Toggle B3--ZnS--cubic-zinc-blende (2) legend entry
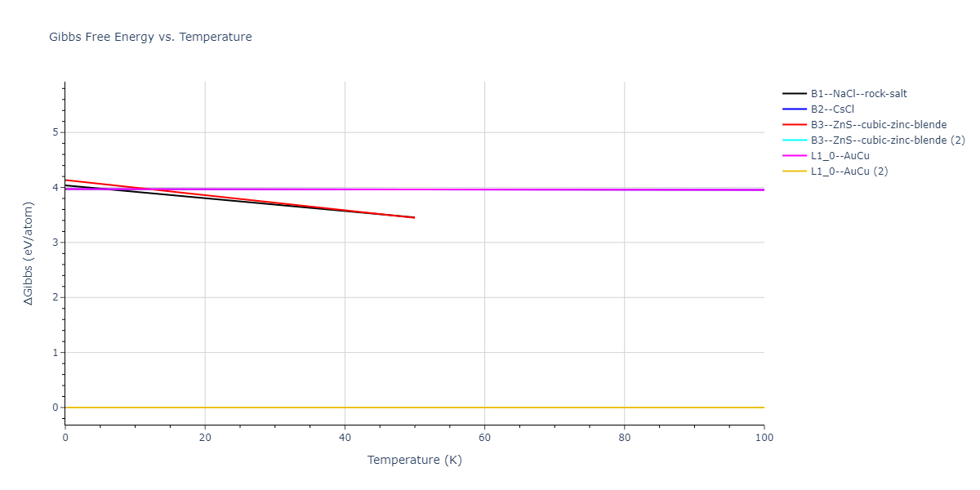 tap(888, 140)
